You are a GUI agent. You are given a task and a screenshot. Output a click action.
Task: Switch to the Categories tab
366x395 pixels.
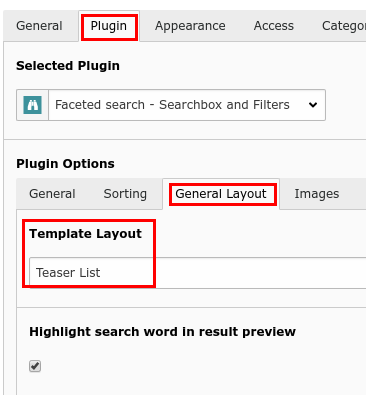coord(344,26)
